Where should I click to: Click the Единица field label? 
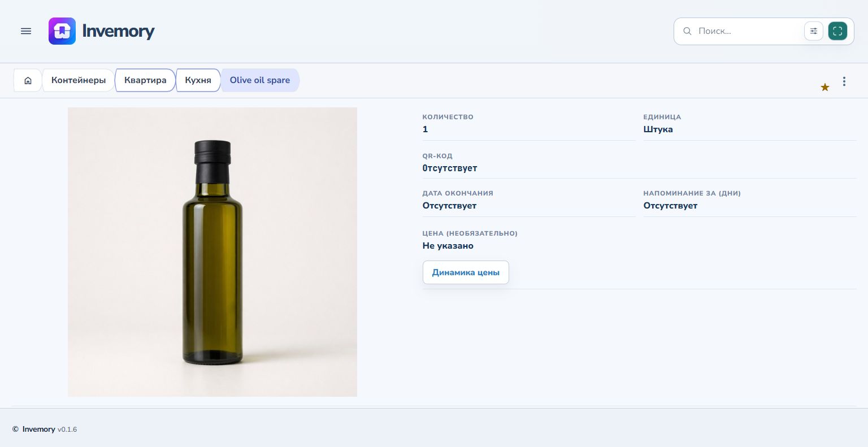(x=662, y=117)
